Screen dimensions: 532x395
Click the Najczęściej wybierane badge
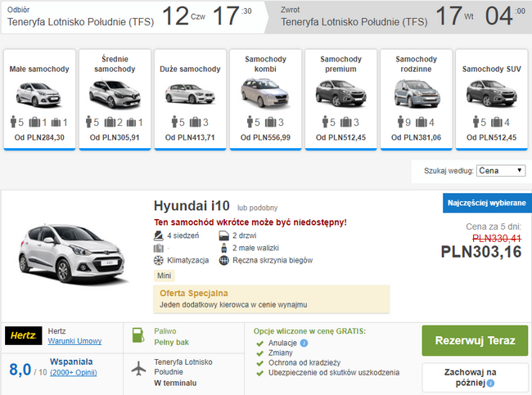pos(487,203)
